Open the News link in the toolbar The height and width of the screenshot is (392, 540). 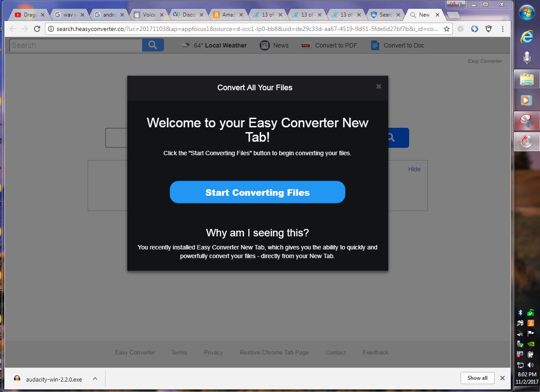click(x=274, y=45)
